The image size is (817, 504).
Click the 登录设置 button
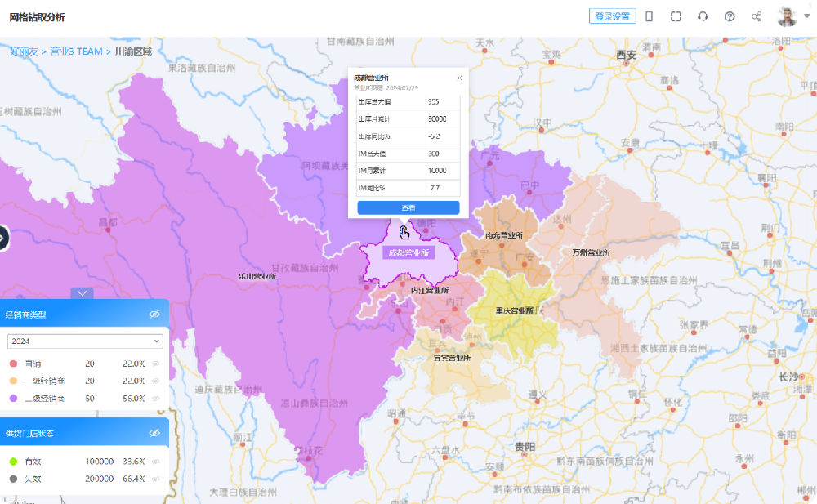pos(612,16)
